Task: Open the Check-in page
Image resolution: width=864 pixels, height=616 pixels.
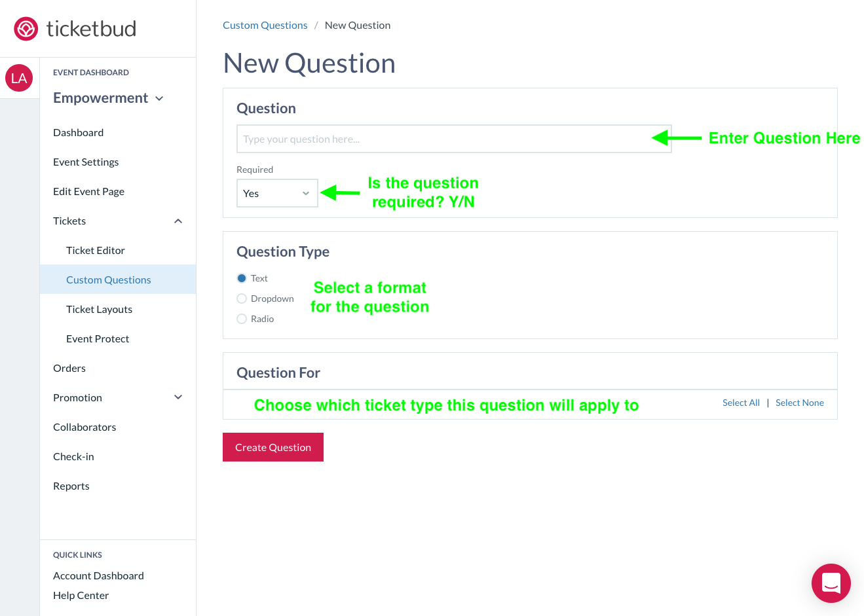Action: click(73, 456)
